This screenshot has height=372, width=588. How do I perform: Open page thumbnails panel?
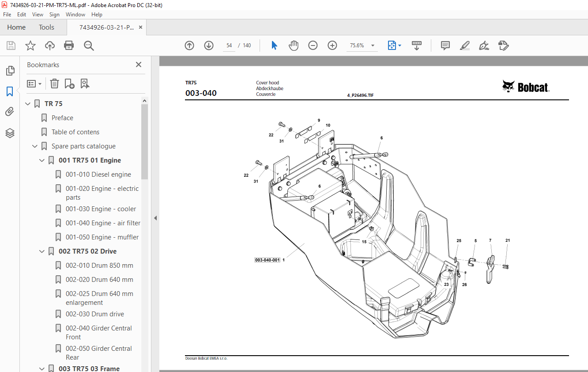[10, 70]
